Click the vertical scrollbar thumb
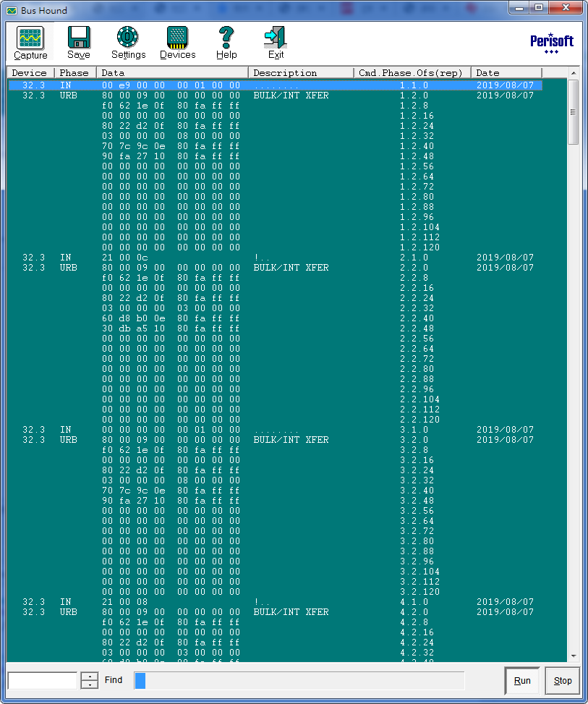The width and height of the screenshot is (588, 704). (x=574, y=112)
